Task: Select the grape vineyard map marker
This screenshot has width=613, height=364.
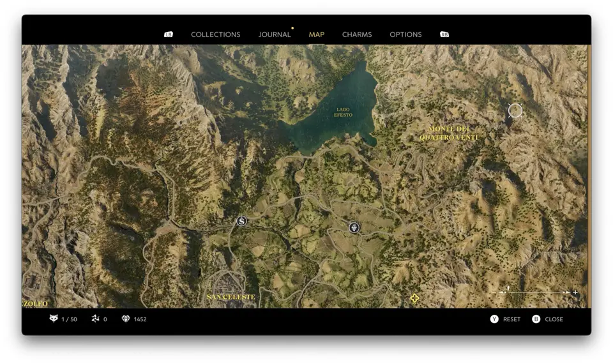Action: (354, 227)
